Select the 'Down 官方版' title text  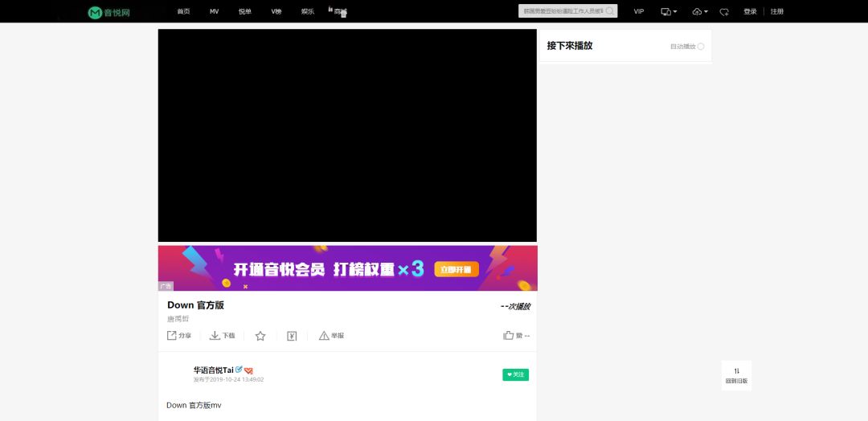195,305
